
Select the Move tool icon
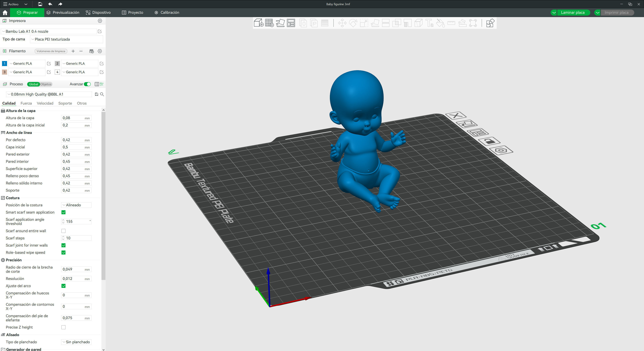pos(342,23)
